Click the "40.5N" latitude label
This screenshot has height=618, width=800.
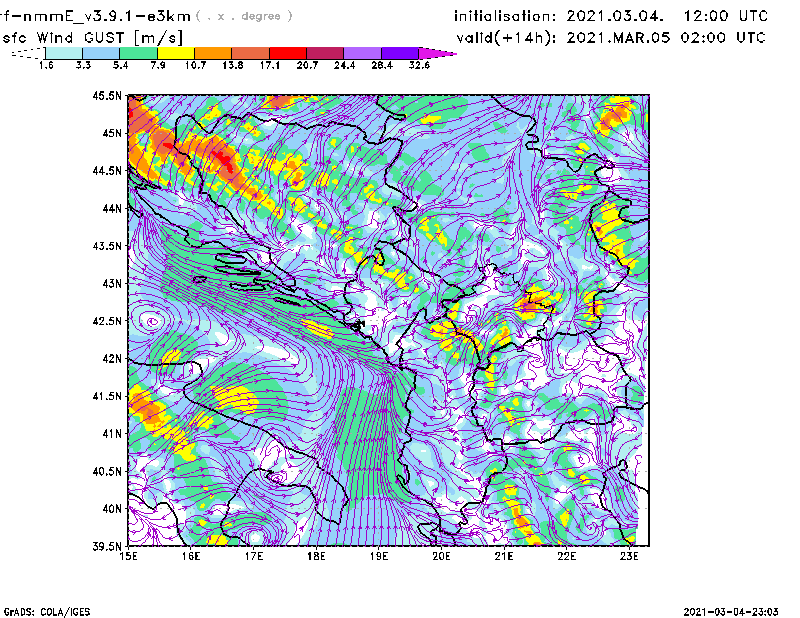click(x=107, y=472)
